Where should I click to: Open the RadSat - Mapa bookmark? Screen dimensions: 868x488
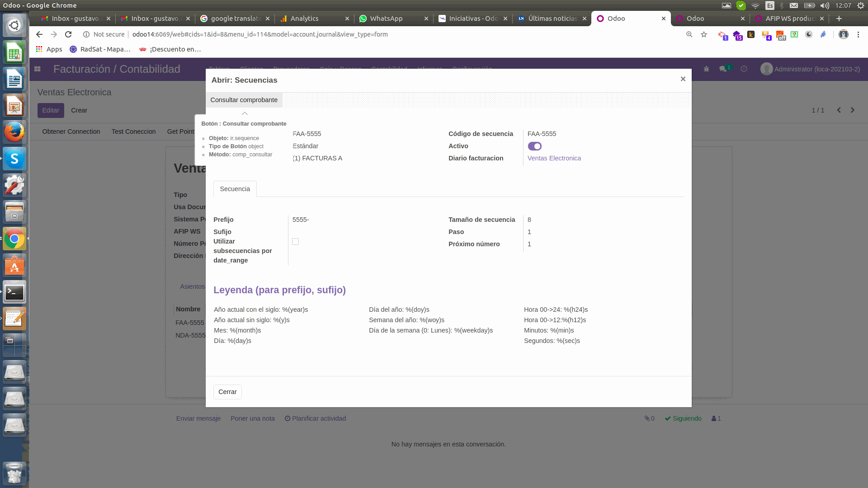[x=100, y=49]
